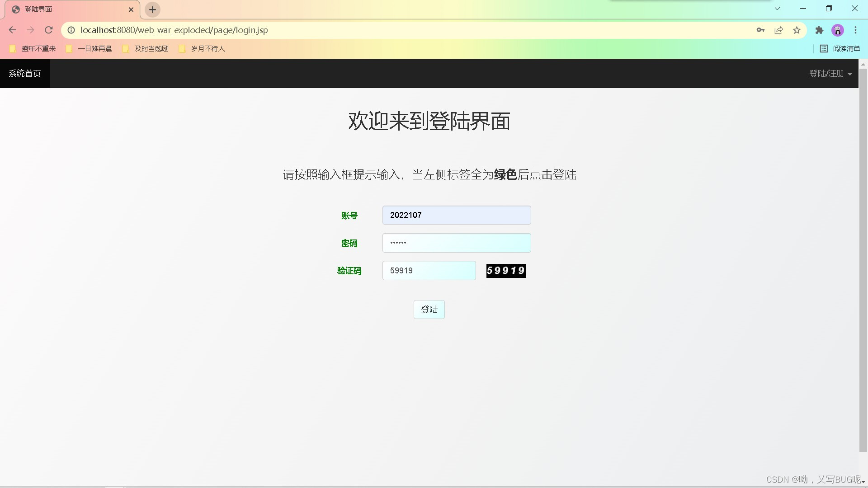
Task: Open the Chrome three-dot menu
Action: click(x=855, y=30)
